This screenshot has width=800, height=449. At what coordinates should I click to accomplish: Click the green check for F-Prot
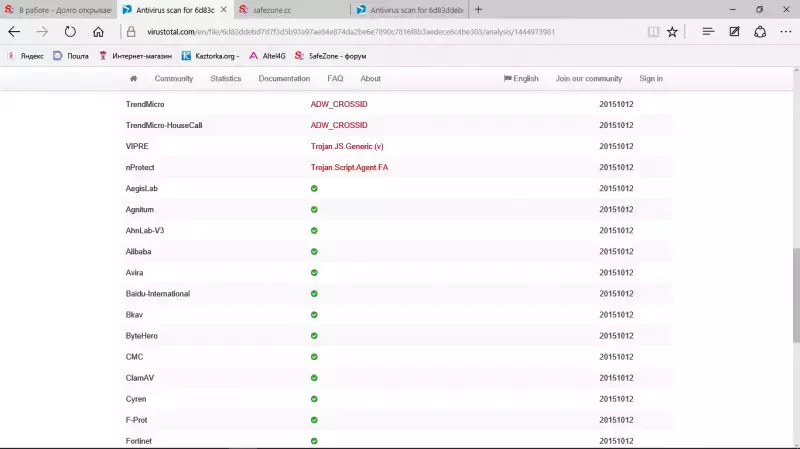point(314,420)
